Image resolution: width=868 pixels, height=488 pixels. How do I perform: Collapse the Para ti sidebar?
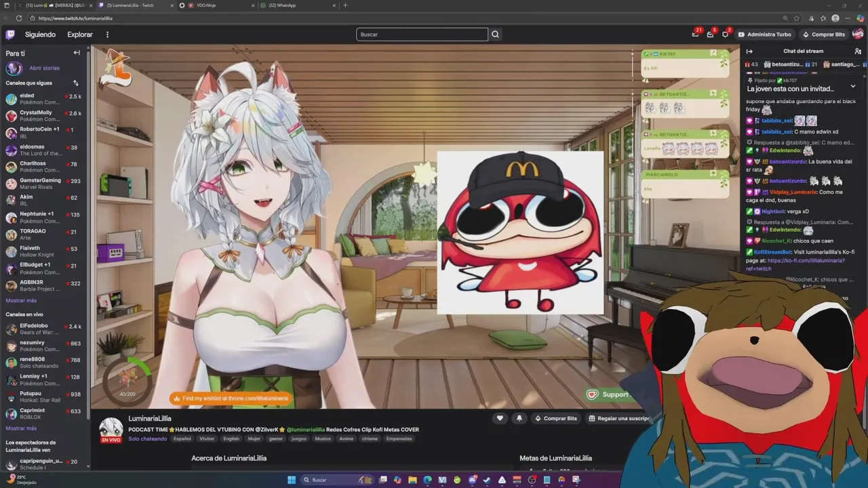[x=77, y=53]
